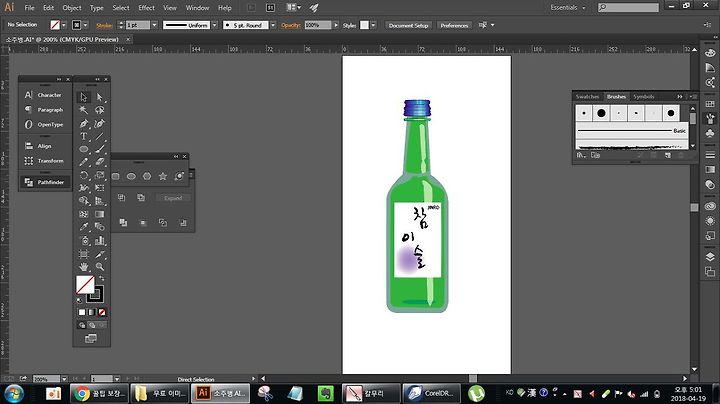The width and height of the screenshot is (720, 404).
Task: Select the Artboard tool
Action: tap(84, 253)
